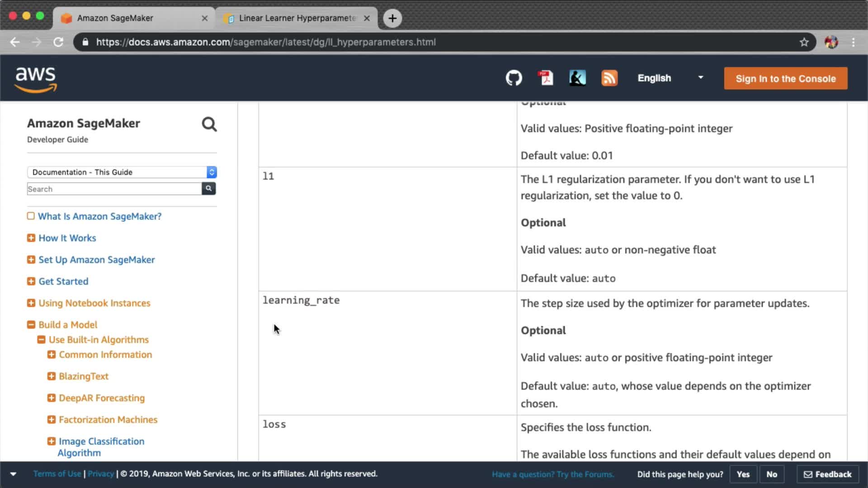Expand the How It Works section
868x488 pixels.
click(31, 238)
